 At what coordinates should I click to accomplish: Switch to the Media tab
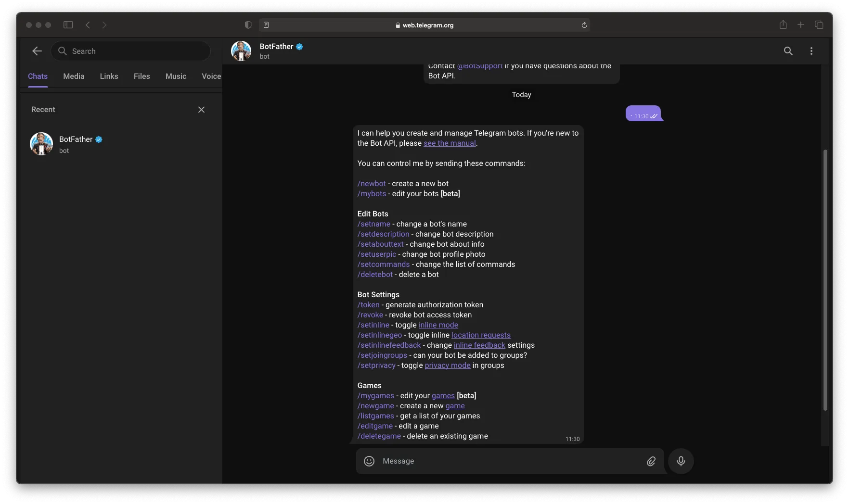(x=74, y=76)
